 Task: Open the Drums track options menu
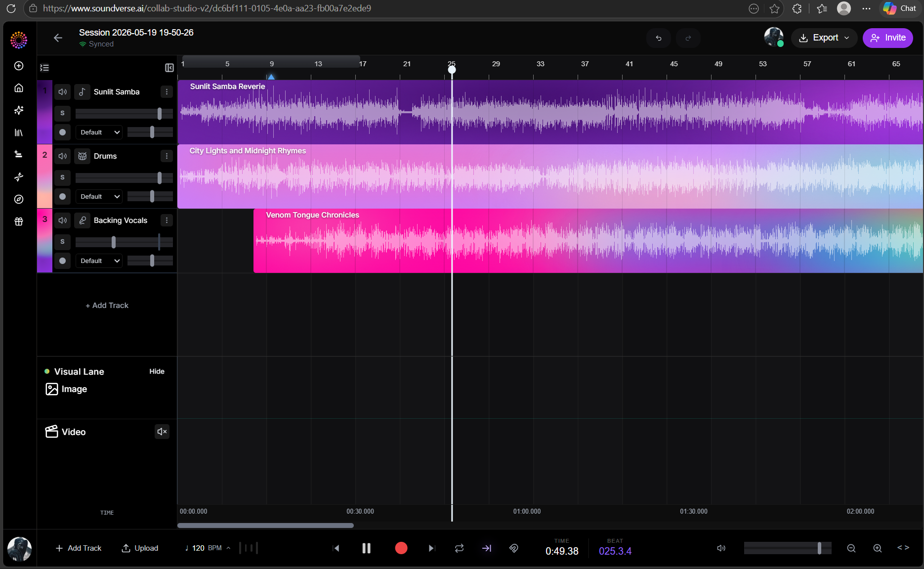tap(167, 156)
